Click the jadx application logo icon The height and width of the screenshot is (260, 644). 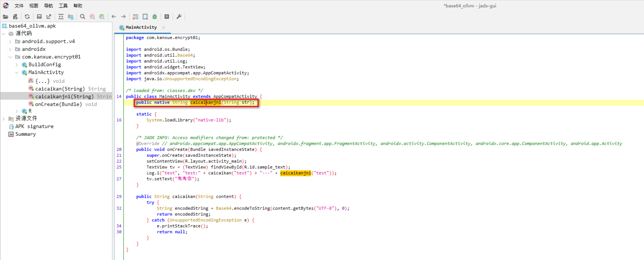[6, 5]
